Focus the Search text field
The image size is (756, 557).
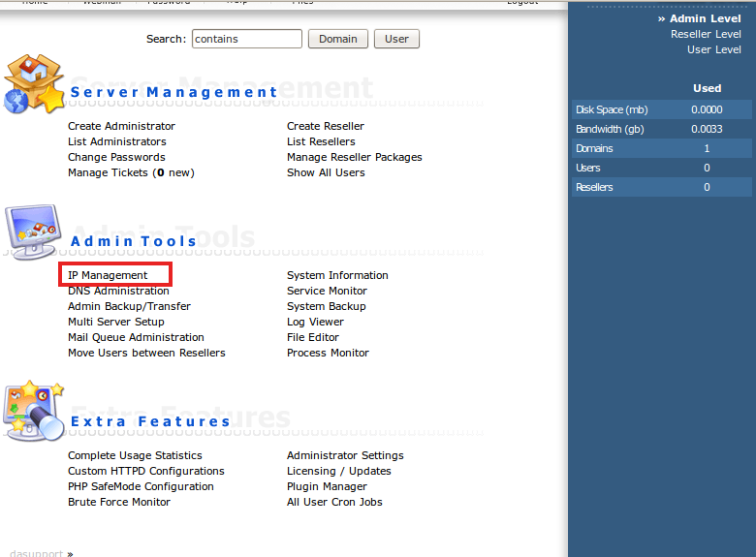click(247, 39)
